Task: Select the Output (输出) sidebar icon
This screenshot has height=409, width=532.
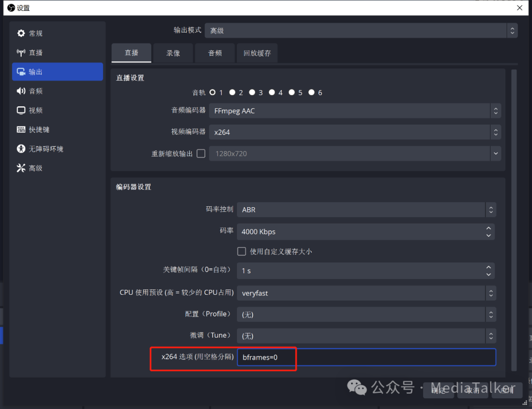Action: click(x=21, y=72)
